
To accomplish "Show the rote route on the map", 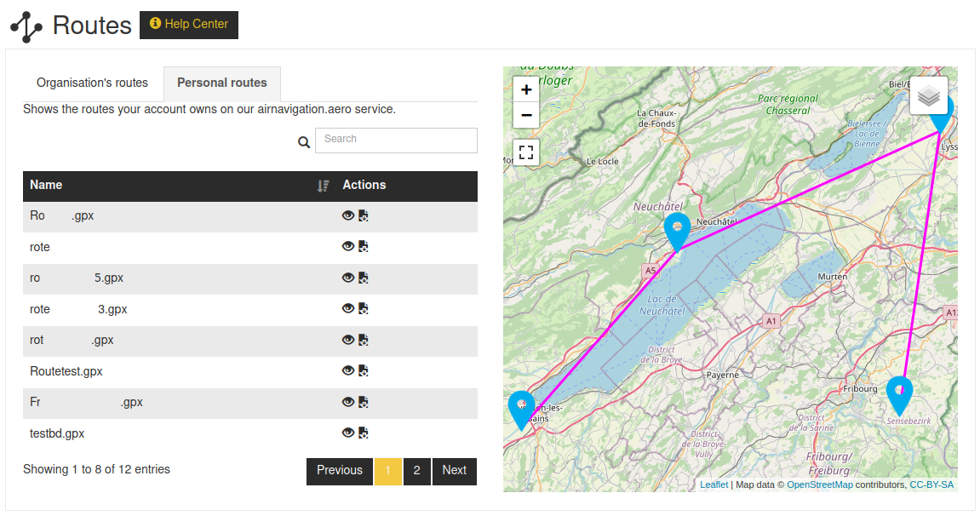I will [348, 246].
